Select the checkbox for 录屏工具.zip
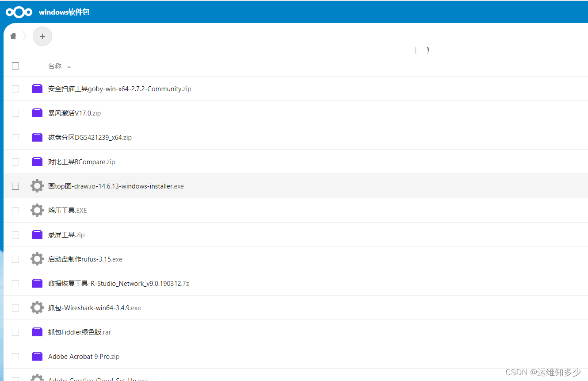 (15, 235)
